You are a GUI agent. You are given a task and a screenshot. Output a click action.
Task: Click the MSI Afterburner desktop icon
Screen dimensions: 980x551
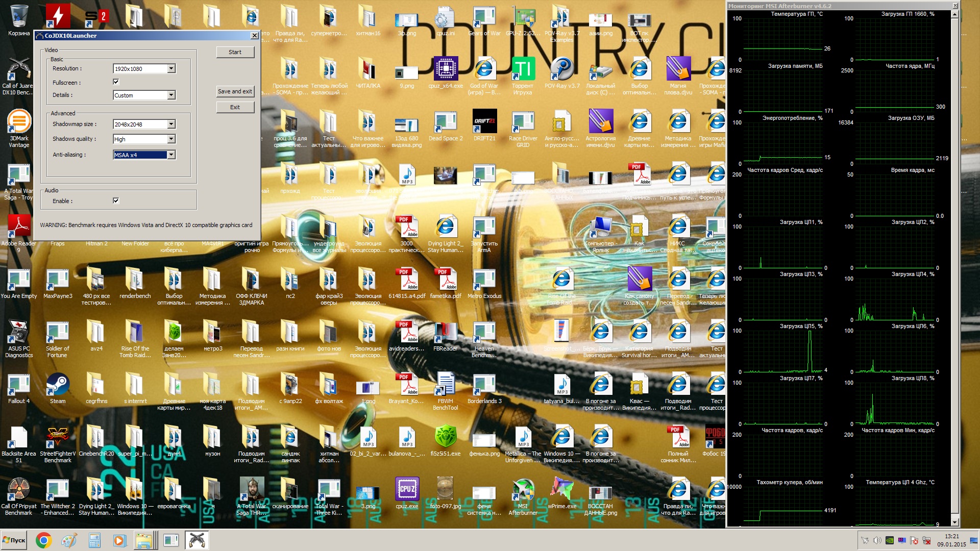point(523,490)
